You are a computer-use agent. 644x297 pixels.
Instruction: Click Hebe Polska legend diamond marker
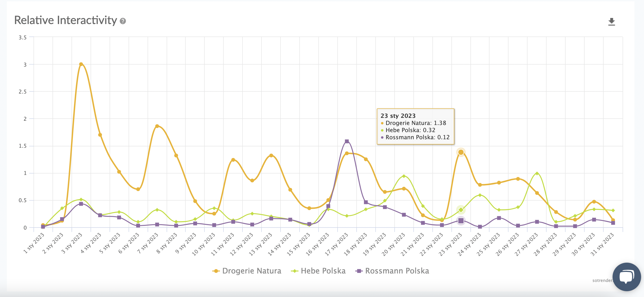click(295, 271)
